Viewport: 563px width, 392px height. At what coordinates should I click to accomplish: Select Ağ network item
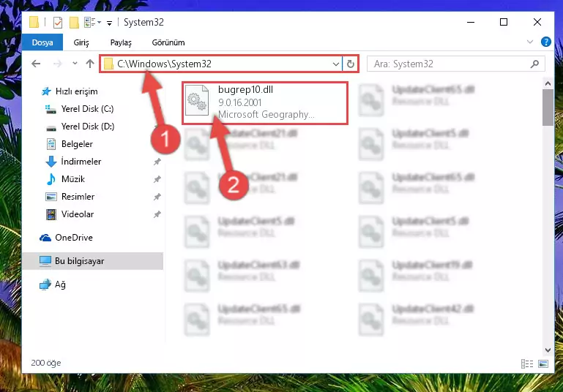tap(60, 284)
